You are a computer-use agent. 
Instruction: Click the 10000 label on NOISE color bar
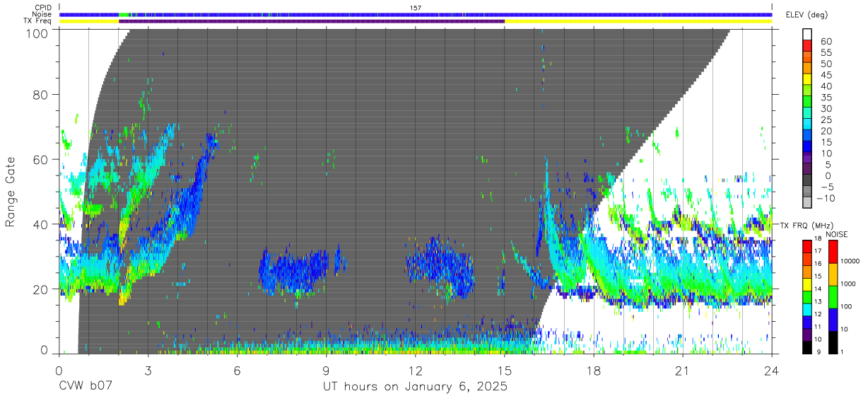point(850,260)
